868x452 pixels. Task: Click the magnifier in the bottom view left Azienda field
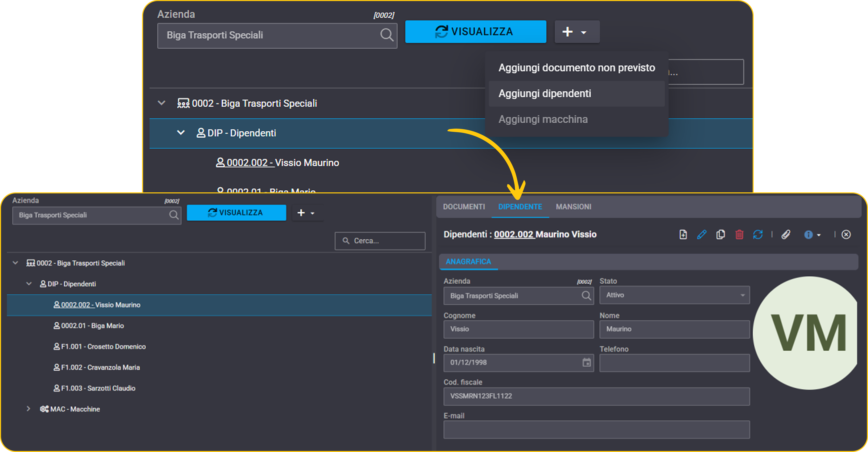coord(174,215)
